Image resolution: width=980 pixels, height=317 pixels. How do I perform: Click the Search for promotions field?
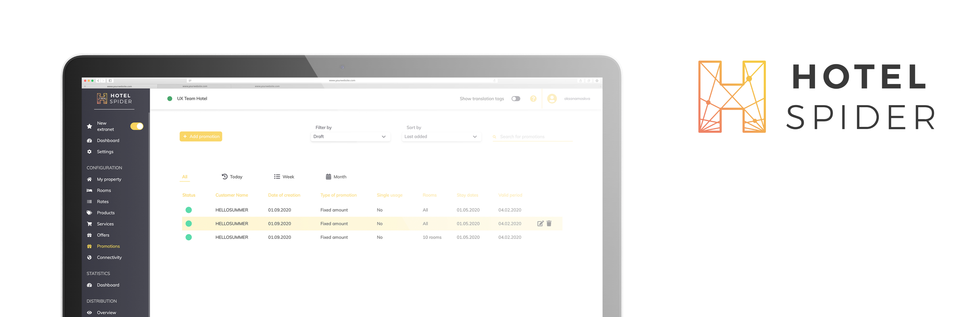point(533,137)
